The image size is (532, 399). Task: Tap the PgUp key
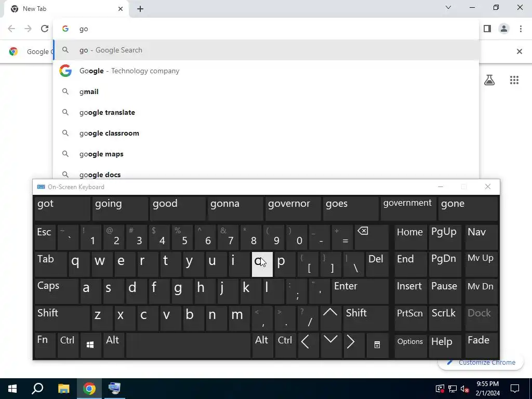coord(445,236)
